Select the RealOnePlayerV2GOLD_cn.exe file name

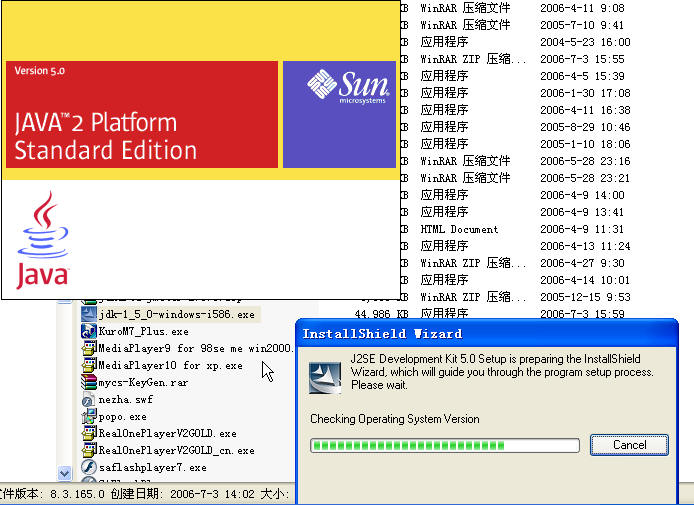pos(176,451)
